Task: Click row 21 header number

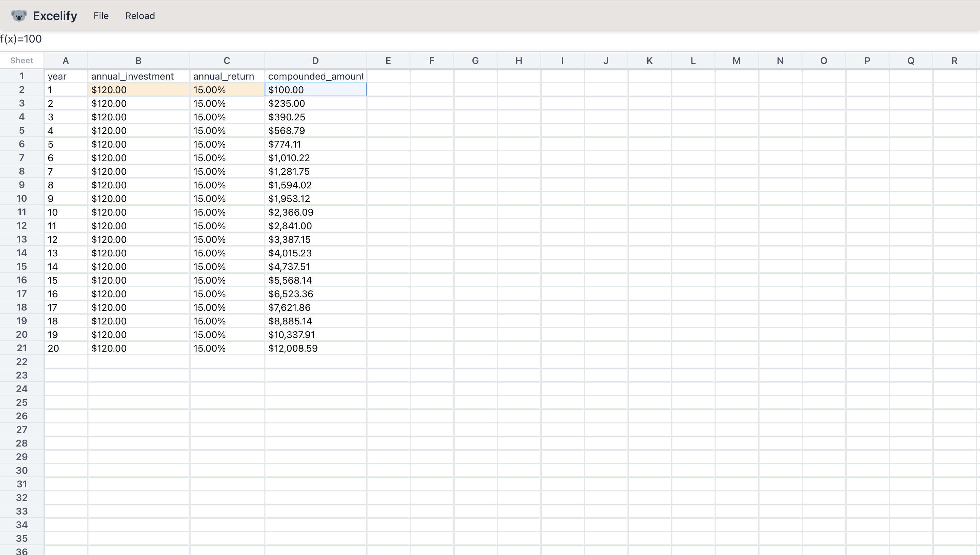Action: click(22, 348)
